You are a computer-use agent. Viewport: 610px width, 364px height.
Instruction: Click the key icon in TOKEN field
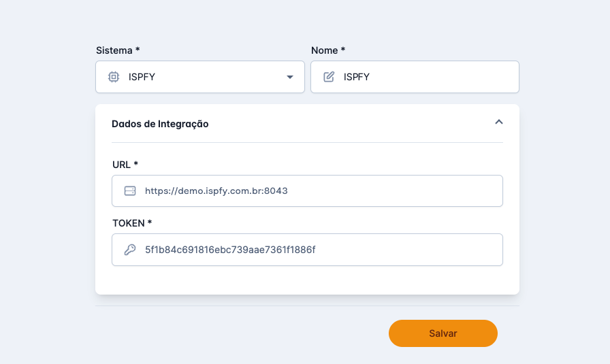(x=130, y=250)
